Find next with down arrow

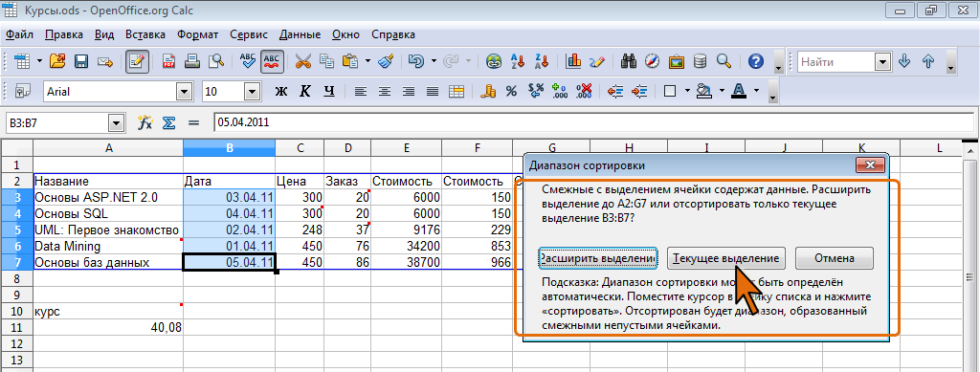[x=903, y=61]
